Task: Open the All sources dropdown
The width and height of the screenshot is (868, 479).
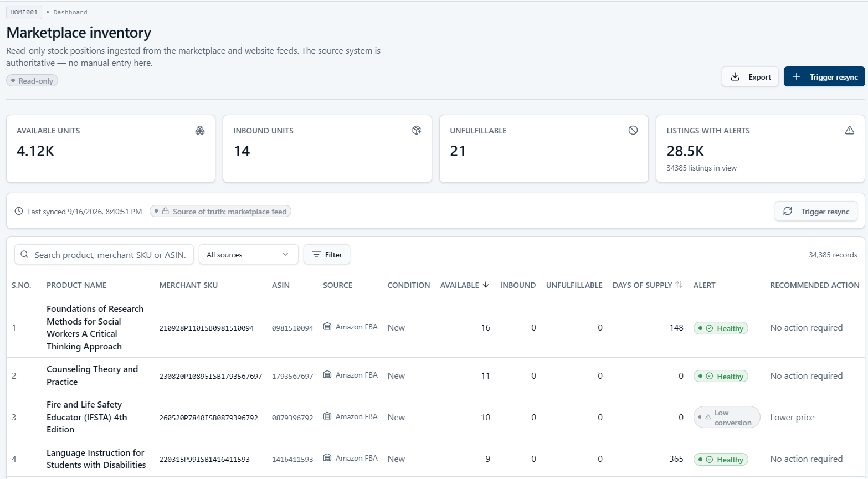Action: [249, 254]
